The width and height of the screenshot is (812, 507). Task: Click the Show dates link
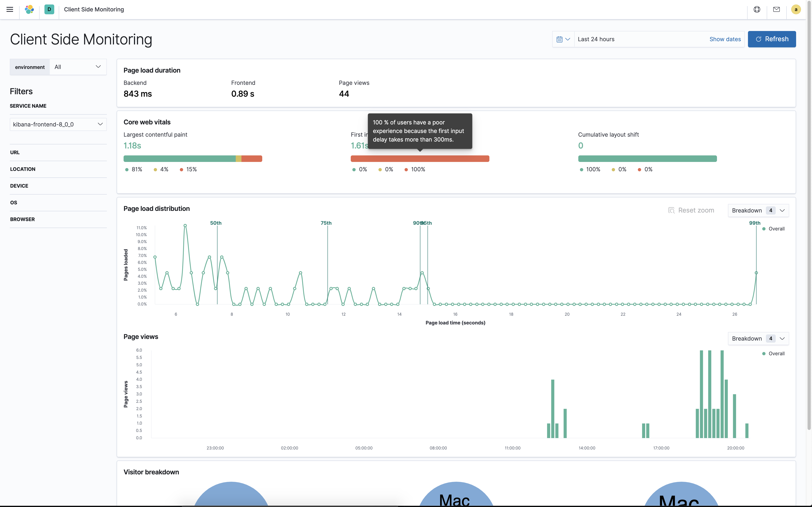pyautogui.click(x=725, y=39)
